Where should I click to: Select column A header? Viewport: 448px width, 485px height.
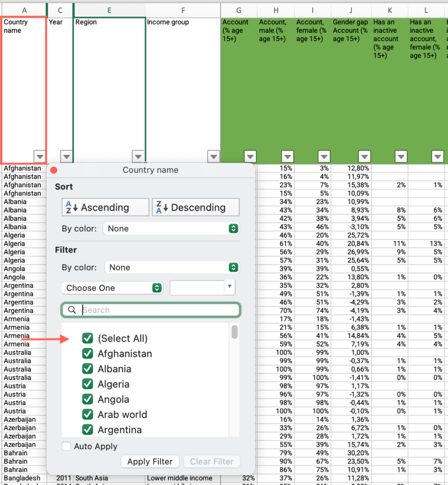24,10
